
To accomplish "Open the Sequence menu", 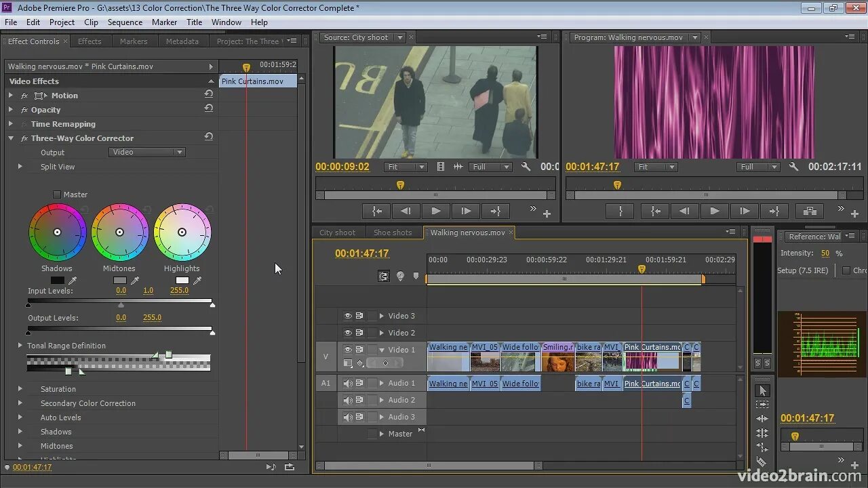I will (x=125, y=22).
